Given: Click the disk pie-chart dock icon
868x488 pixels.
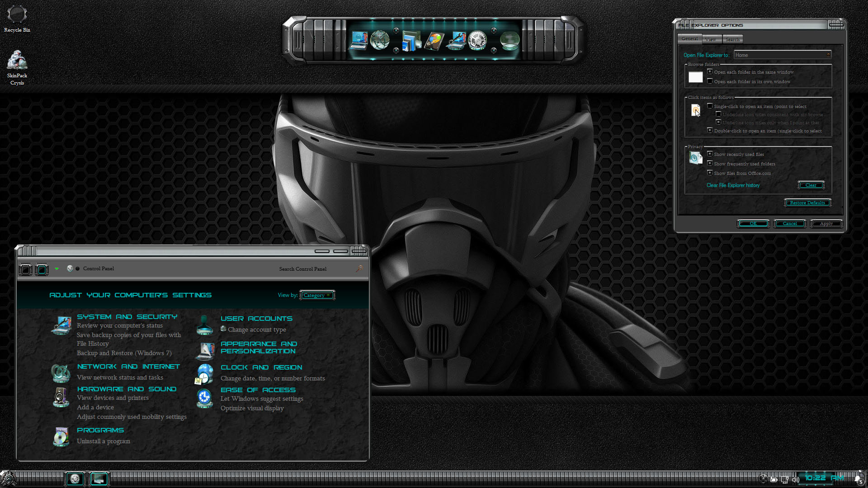Looking at the screenshot, I should point(434,42).
